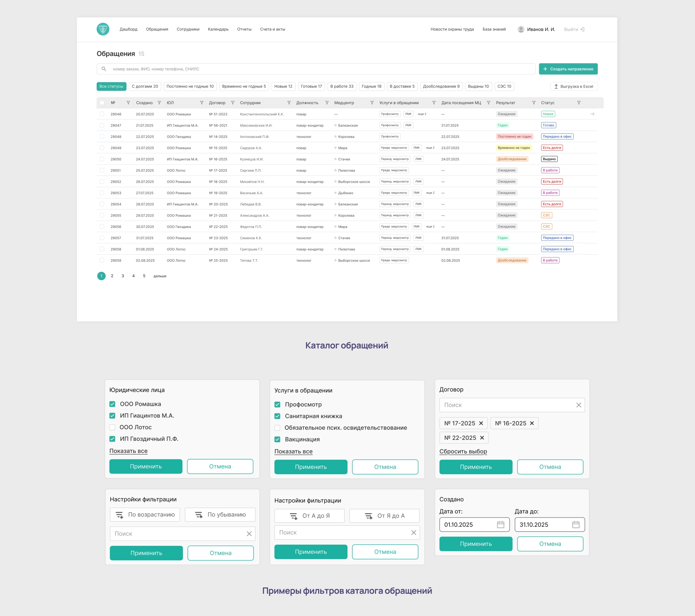Clear the Договор search field with X

[579, 405]
